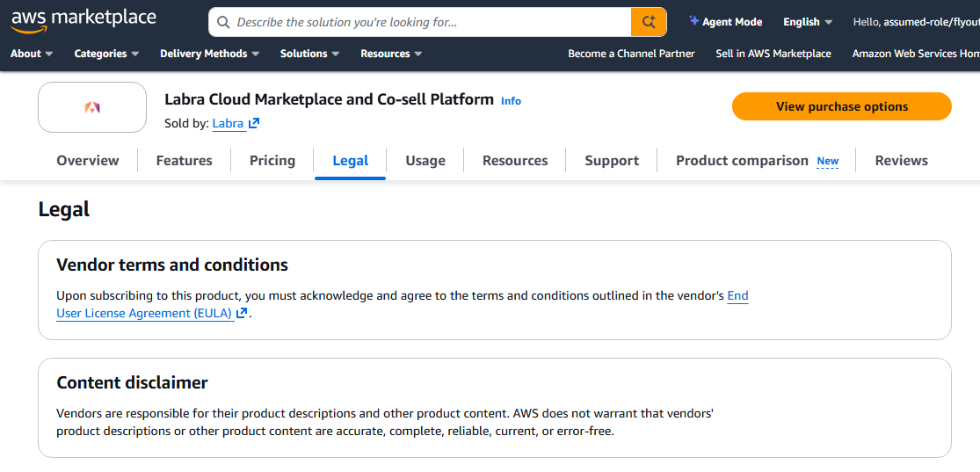980x472 pixels.
Task: Enable Agent Mode with sparkle icon
Action: coord(725,22)
